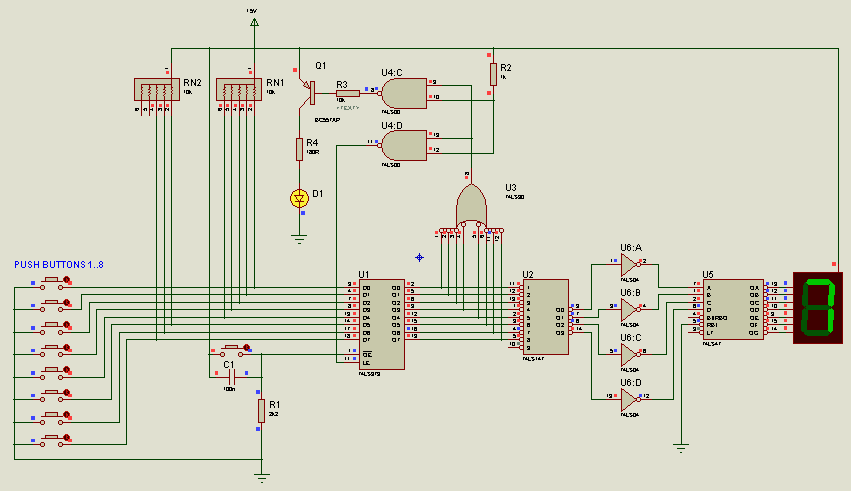The height and width of the screenshot is (491, 851).
Task: Select resistor R3 at the transistor base
Action: 348,93
